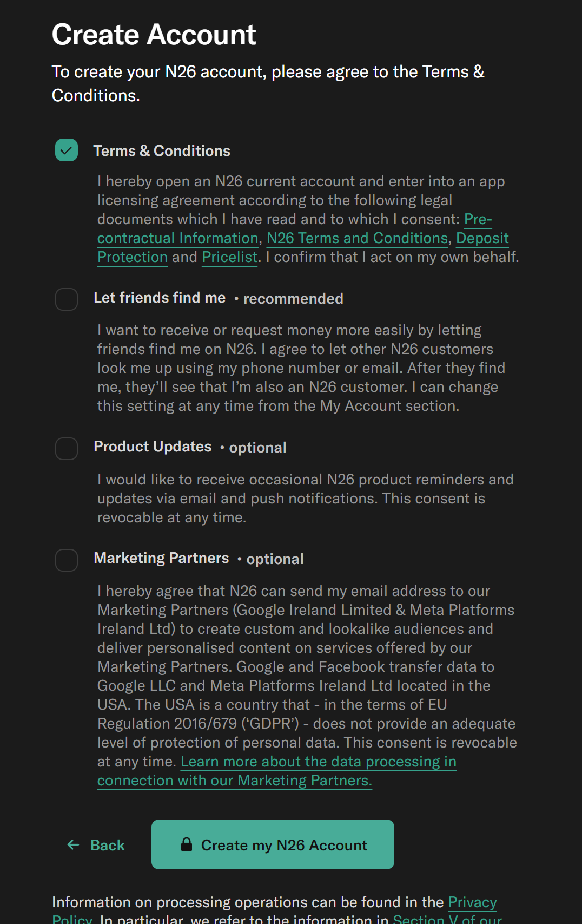Image resolution: width=582 pixels, height=924 pixels.
Task: Check the Marketing Partners checkbox
Action: coord(67,560)
